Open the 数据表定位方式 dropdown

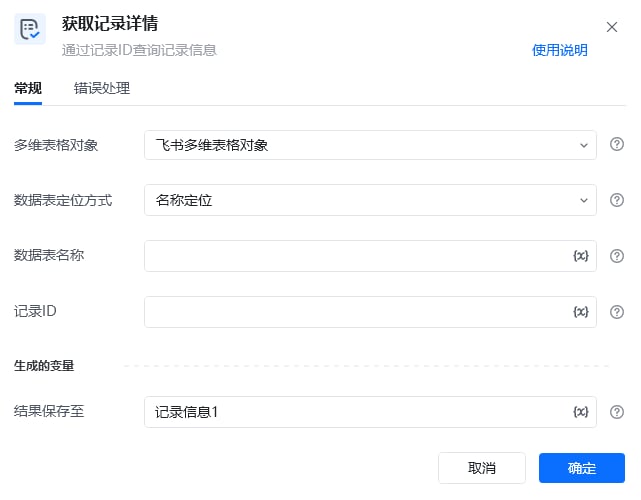[x=370, y=200]
